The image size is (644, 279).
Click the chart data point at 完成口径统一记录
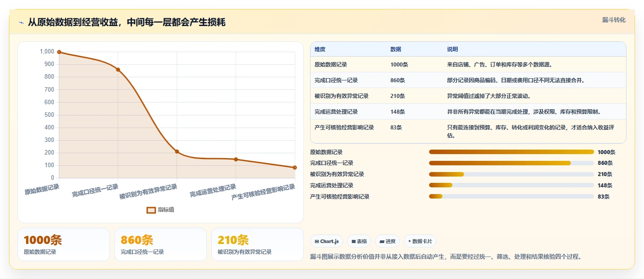pos(118,70)
